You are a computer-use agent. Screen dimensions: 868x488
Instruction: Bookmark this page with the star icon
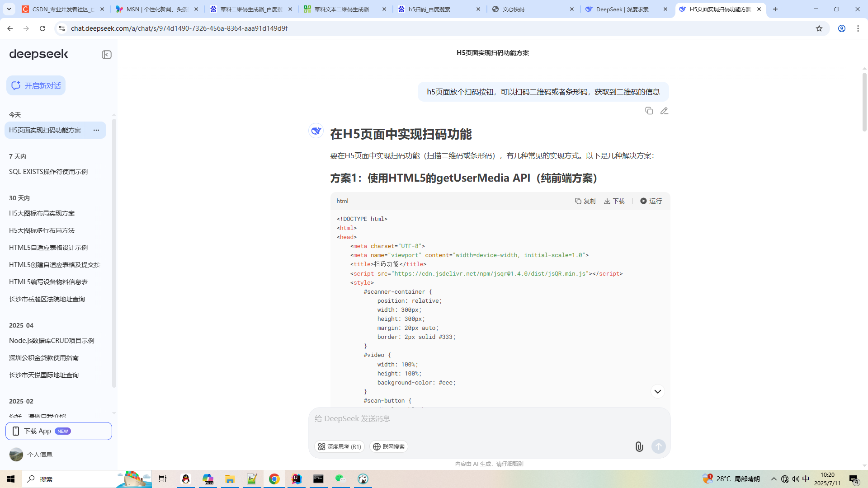pos(819,28)
